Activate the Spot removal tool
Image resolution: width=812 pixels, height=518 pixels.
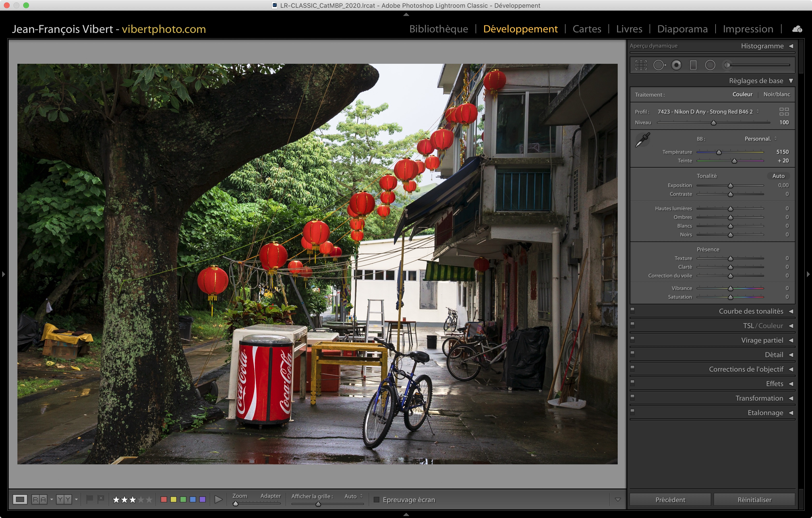(x=659, y=65)
